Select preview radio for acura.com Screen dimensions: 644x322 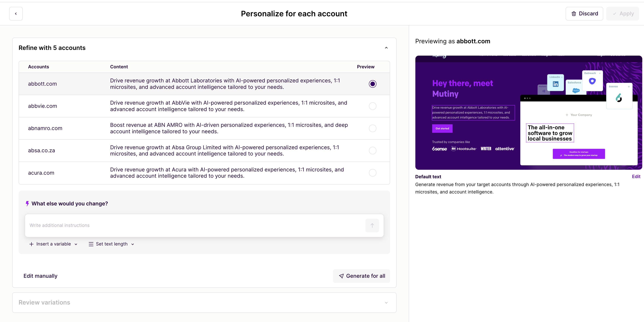pos(372,173)
